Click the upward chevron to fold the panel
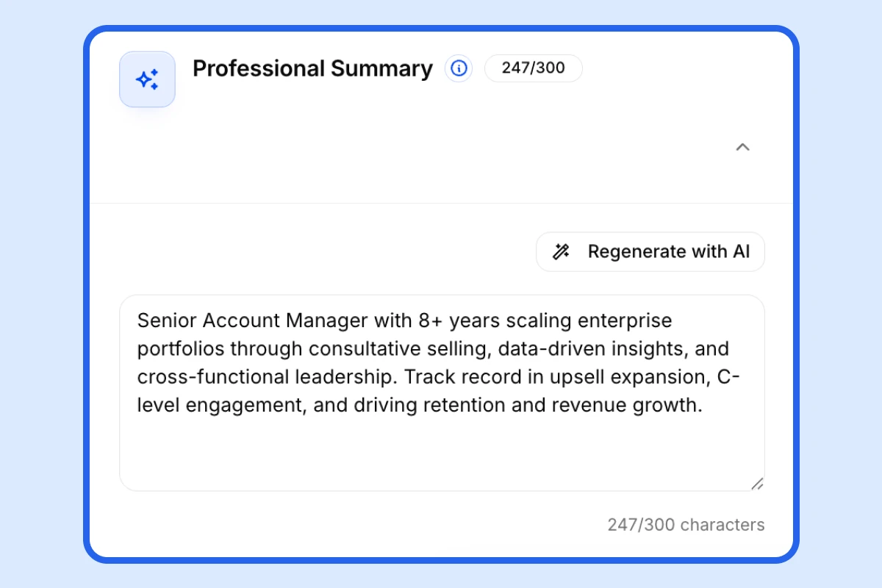882x588 pixels. tap(743, 148)
